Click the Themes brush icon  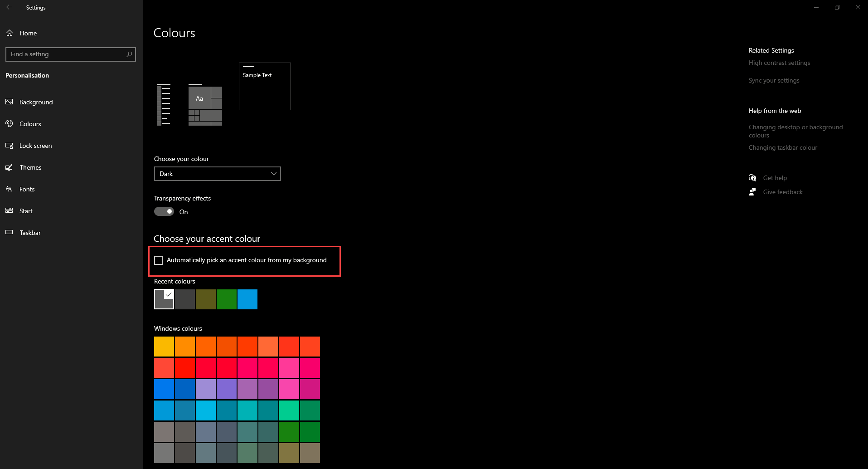[x=9, y=167]
